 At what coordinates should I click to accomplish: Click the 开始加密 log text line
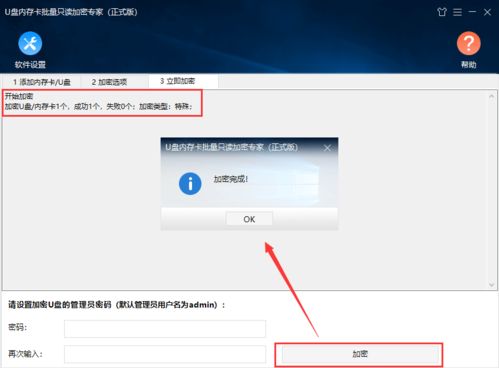pos(19,96)
